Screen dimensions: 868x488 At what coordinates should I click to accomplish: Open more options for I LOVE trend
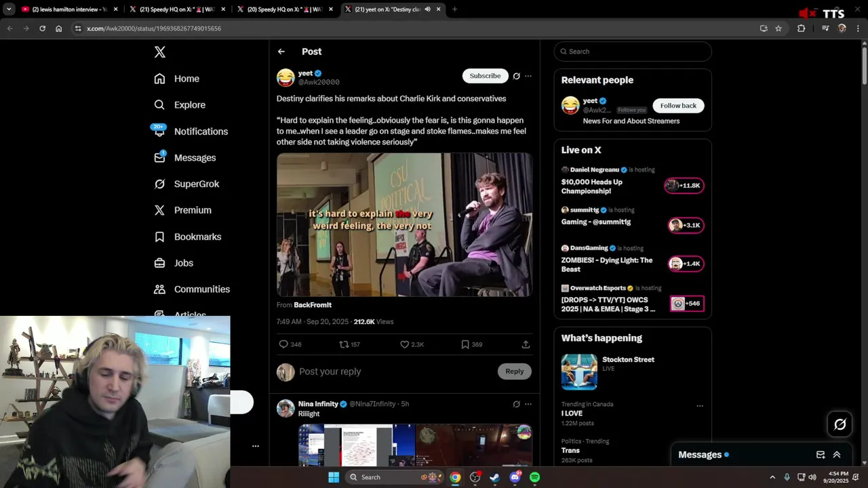point(700,406)
